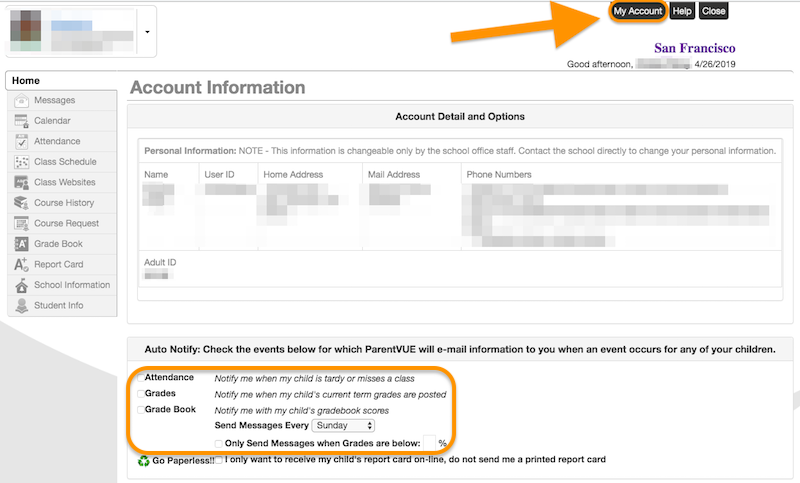Click the My Account button
Screen dimensions: 800x483
[638, 11]
